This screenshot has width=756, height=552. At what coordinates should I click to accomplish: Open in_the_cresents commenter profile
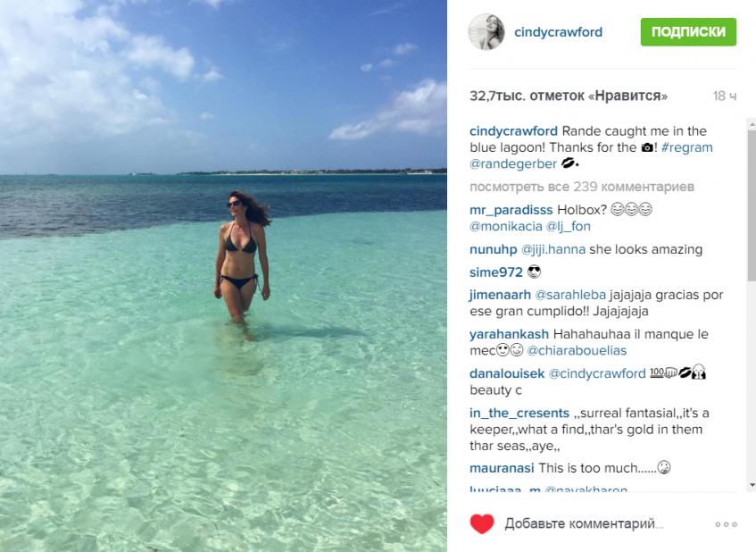(519, 414)
